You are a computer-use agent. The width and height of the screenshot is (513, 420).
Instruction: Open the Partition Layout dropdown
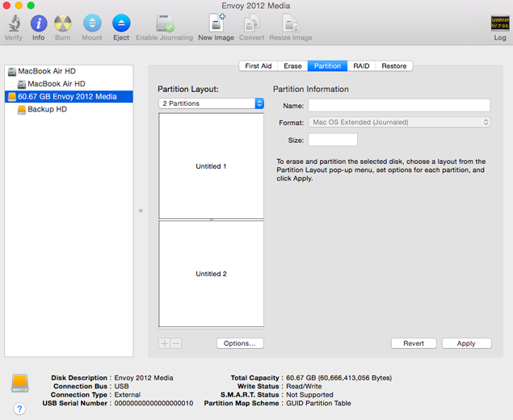pyautogui.click(x=211, y=103)
